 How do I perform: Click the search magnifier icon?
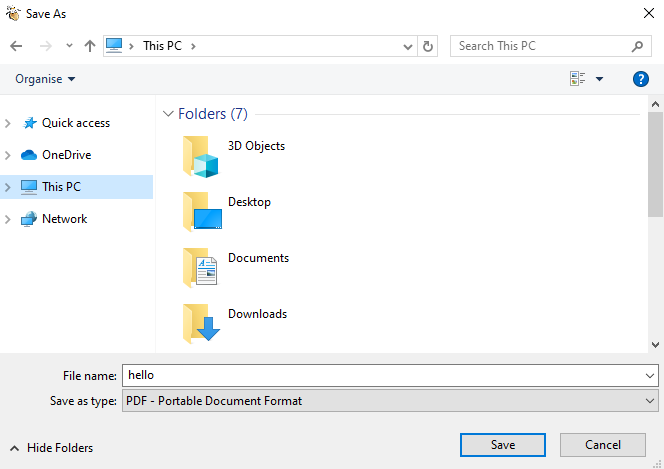pos(637,46)
